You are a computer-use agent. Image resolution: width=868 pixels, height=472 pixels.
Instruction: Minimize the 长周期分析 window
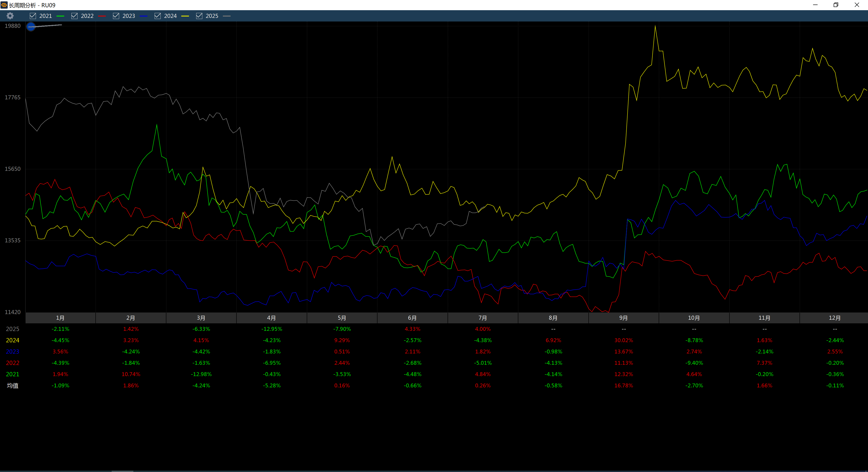pos(815,5)
